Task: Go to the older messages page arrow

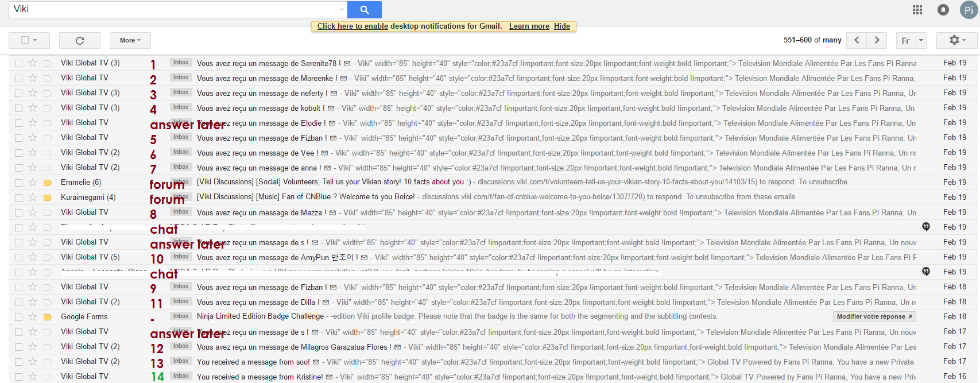Action: (877, 40)
